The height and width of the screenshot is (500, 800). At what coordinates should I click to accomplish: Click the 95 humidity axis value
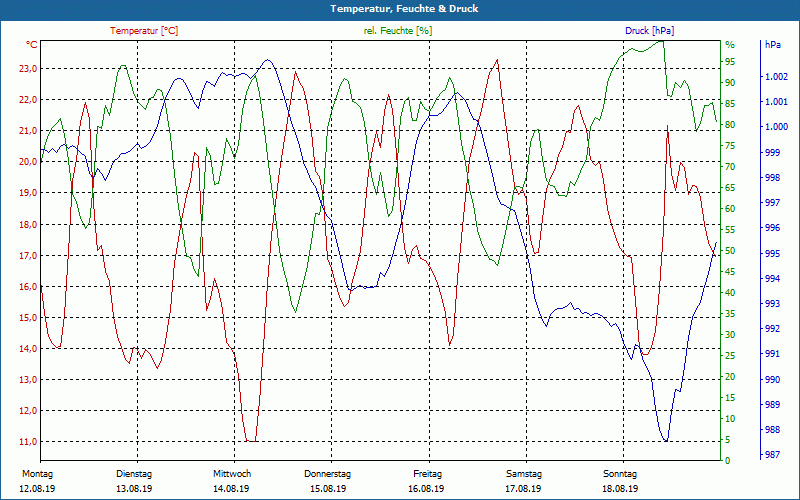tap(730, 62)
